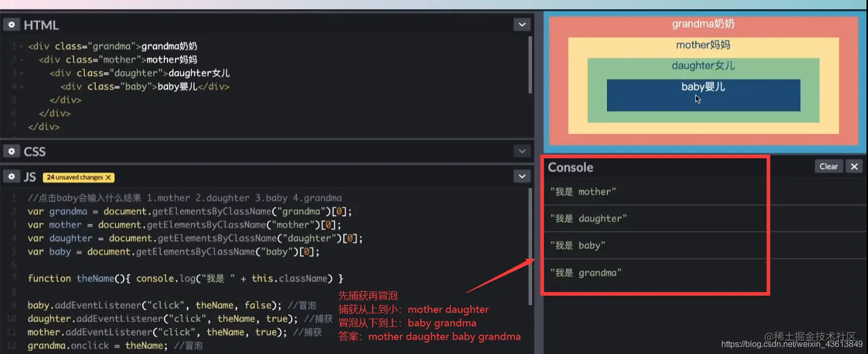Click the grandma奶奶 label in preview
The image size is (868, 354).
point(703,24)
